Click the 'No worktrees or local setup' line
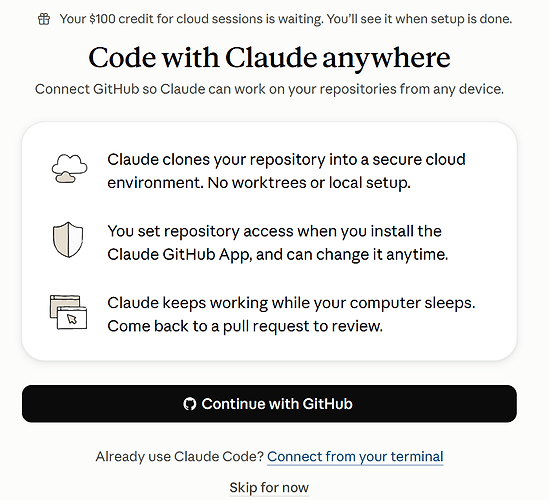 click(x=309, y=183)
